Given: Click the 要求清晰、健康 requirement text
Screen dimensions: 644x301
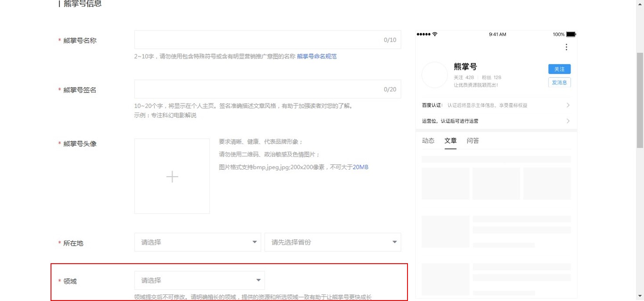Looking at the screenshot, I should click(261, 141).
